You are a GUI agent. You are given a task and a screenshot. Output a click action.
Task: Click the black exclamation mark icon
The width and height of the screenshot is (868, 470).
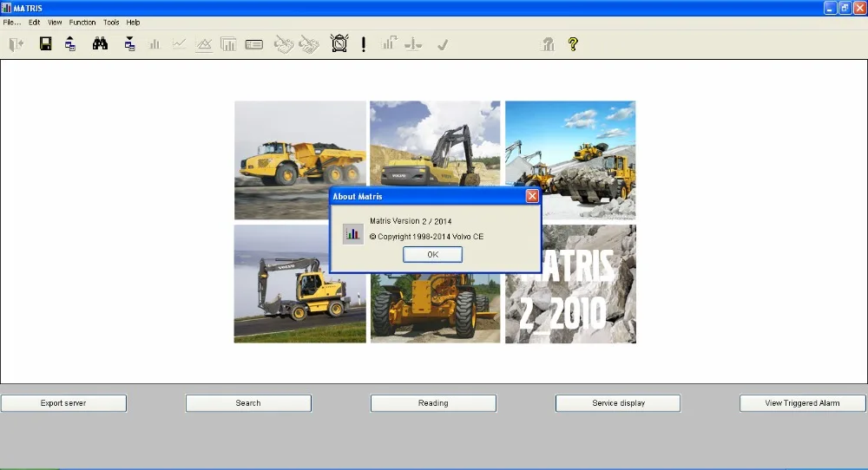pyautogui.click(x=364, y=44)
